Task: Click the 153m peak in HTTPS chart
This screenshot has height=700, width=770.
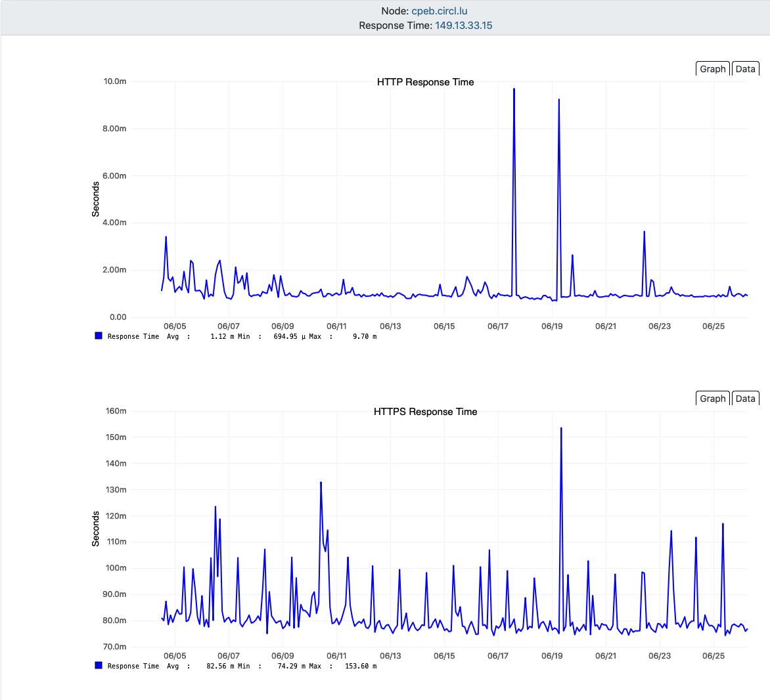Action: (561, 429)
